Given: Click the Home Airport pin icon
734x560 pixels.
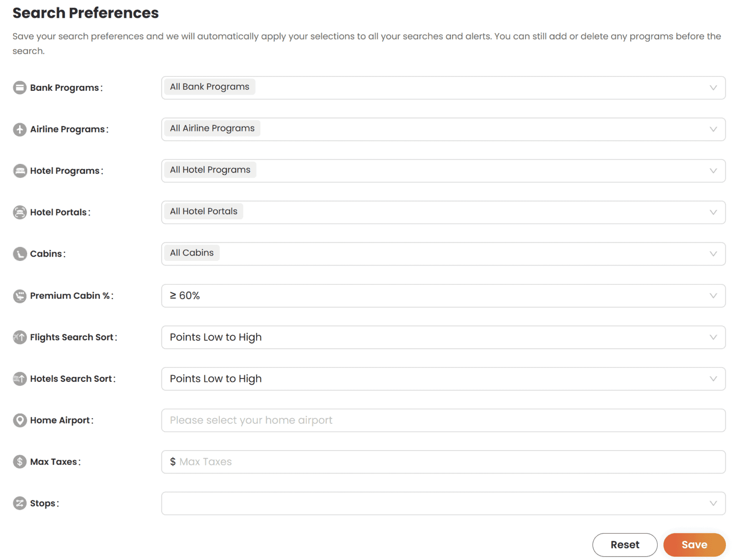Looking at the screenshot, I should pyautogui.click(x=20, y=420).
